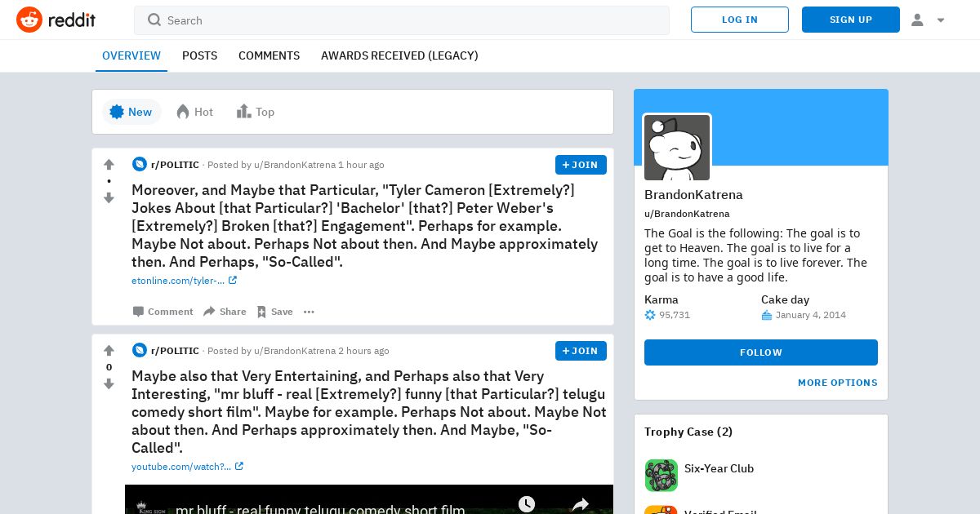Image resolution: width=980 pixels, height=514 pixels.
Task: Click the search magnifier icon
Action: [x=154, y=20]
